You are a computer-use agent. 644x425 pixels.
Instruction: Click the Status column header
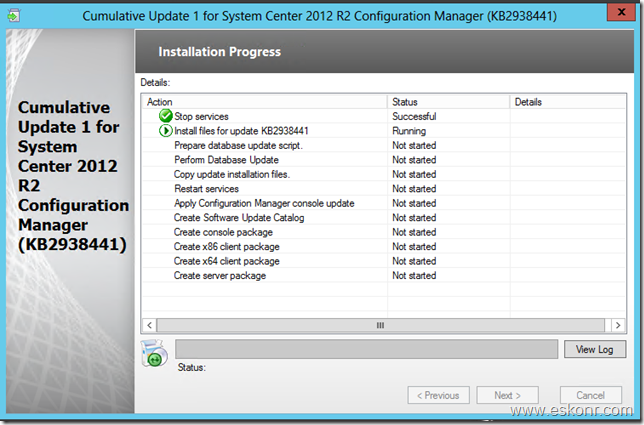coord(448,102)
